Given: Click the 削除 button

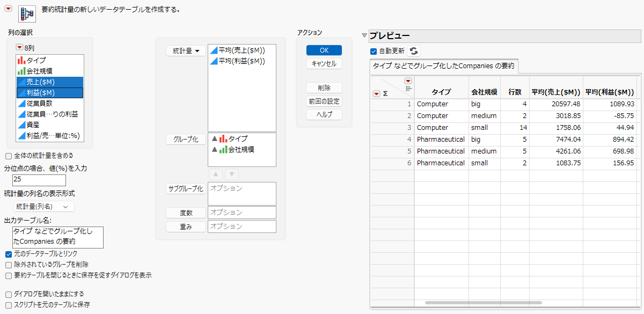Looking at the screenshot, I should (x=324, y=87).
